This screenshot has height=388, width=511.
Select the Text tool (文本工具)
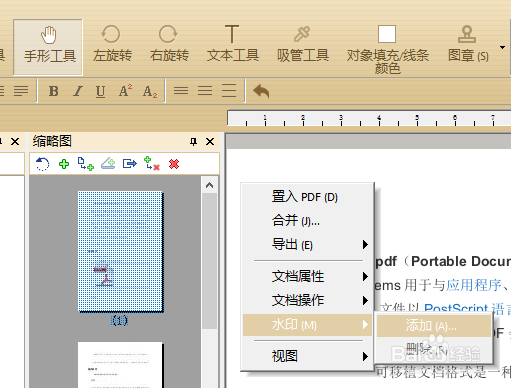(232, 44)
